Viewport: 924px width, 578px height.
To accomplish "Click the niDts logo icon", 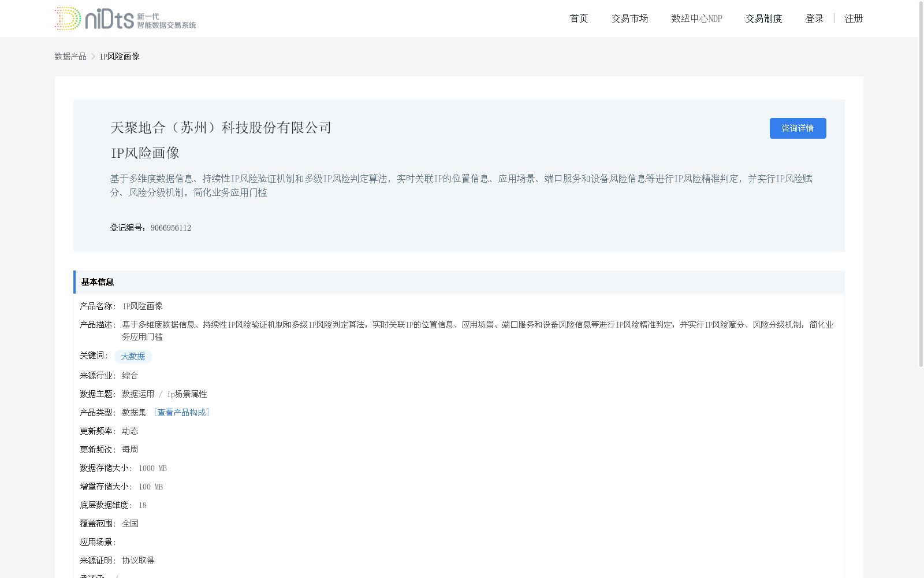I will point(125,18).
